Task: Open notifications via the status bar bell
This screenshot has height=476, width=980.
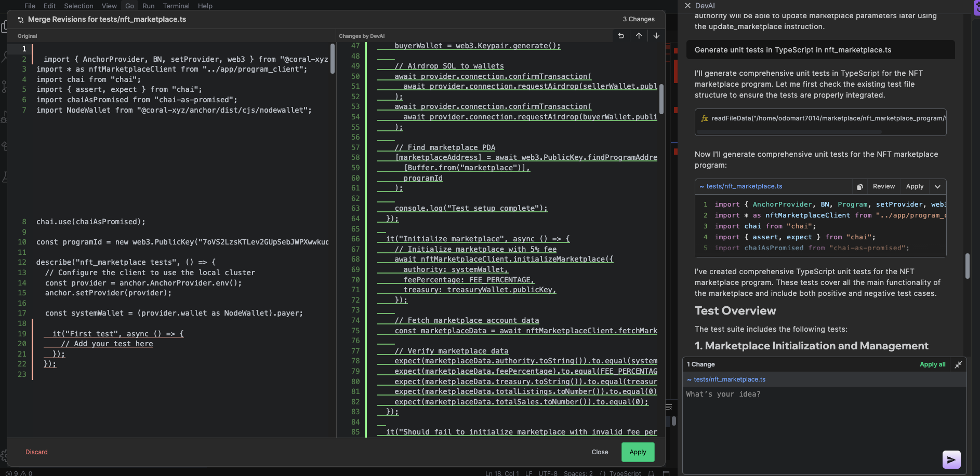Action: coord(651,473)
